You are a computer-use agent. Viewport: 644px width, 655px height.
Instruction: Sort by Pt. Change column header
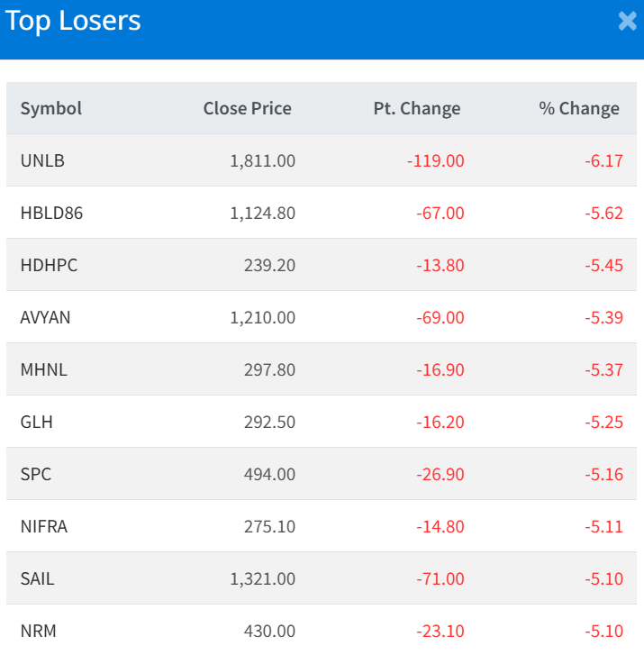point(416,109)
